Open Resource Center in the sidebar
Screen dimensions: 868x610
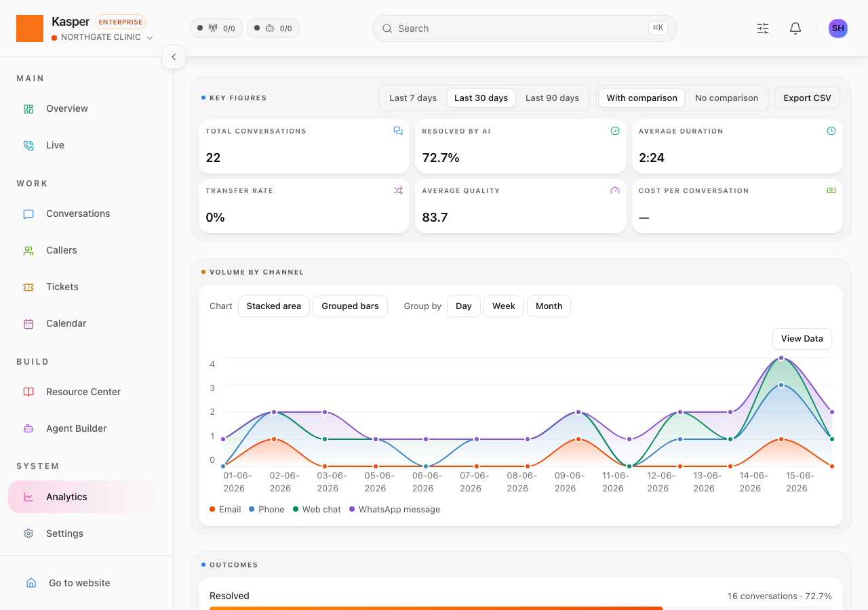(87, 392)
